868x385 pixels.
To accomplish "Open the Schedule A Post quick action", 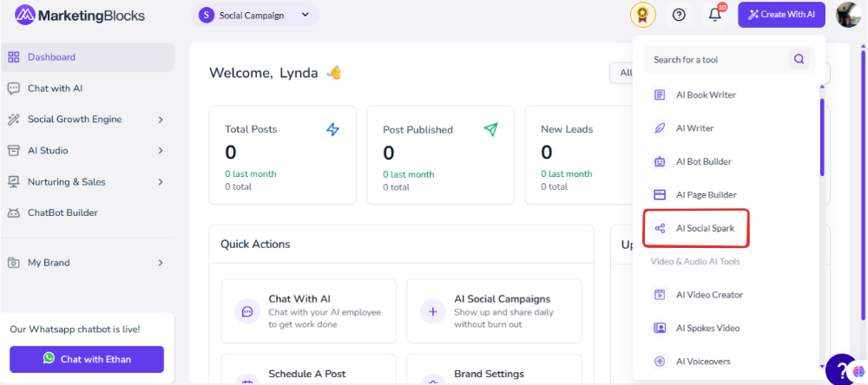I will 309,369.
